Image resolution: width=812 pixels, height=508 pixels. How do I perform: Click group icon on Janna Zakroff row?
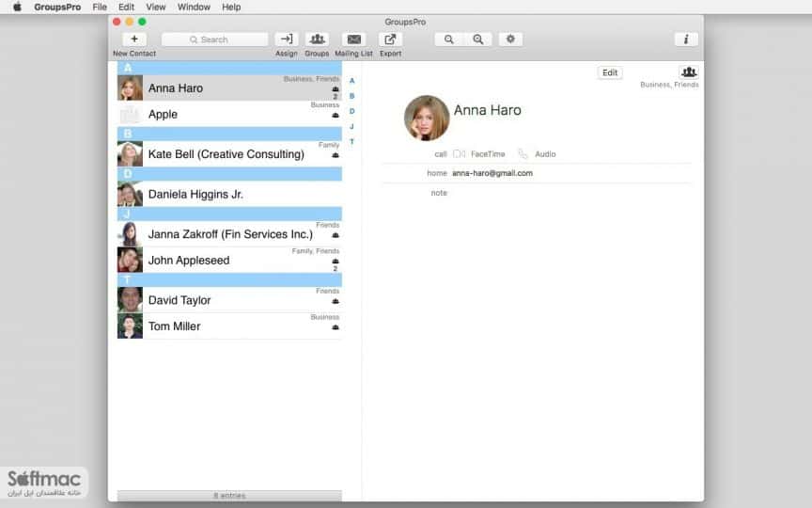[x=336, y=235]
